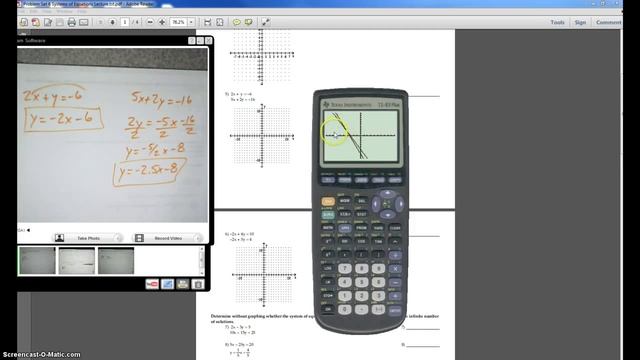Click the calculator ENTER key

[395, 311]
